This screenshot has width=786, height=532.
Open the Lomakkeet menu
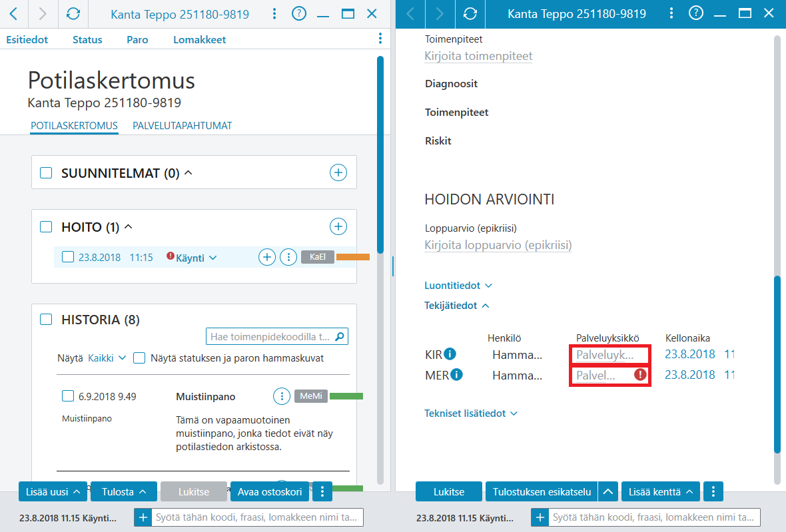200,39
